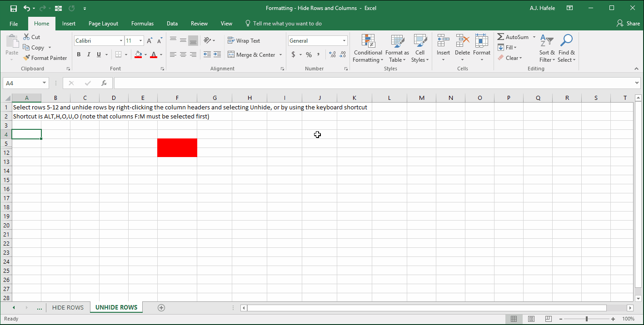
Task: Open the General number format dropdown
Action: [x=344, y=41]
